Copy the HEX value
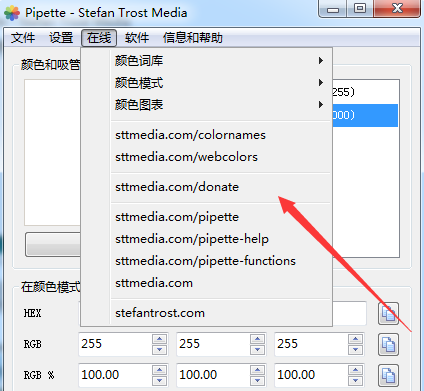Image resolution: width=424 pixels, height=391 pixels. [x=388, y=313]
